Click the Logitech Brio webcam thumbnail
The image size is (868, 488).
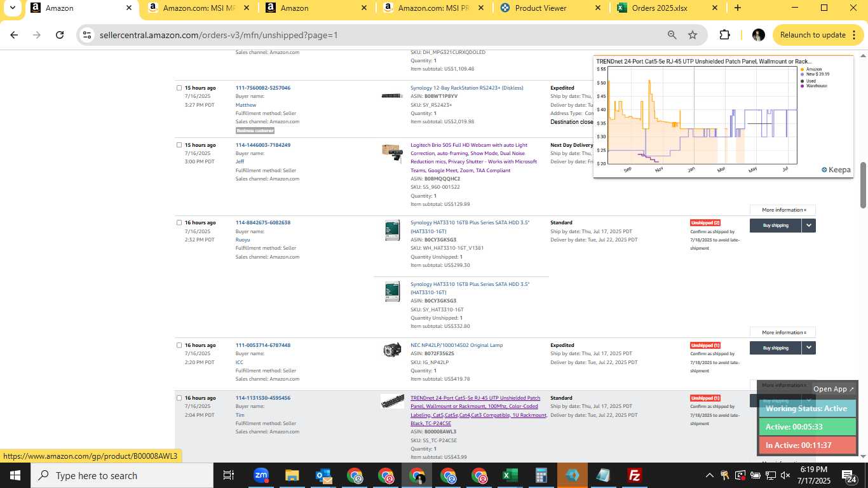tap(392, 152)
